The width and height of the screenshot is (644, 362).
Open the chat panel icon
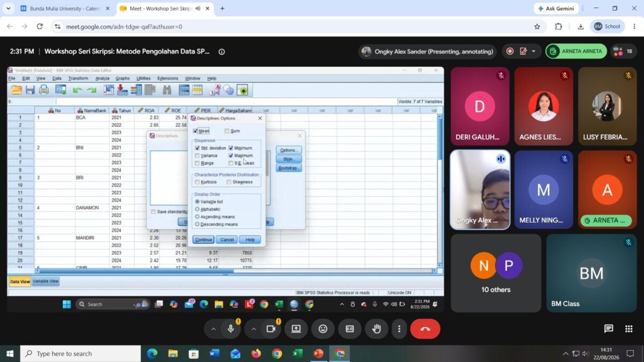(x=609, y=329)
